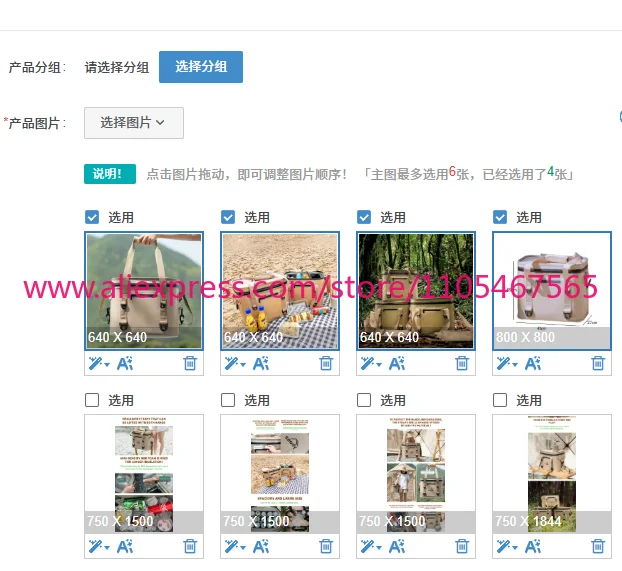Select the beach picnic cooler thumbnail

pos(280,291)
